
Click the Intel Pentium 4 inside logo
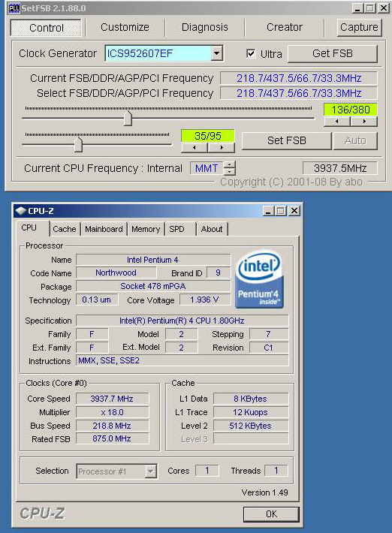[259, 280]
